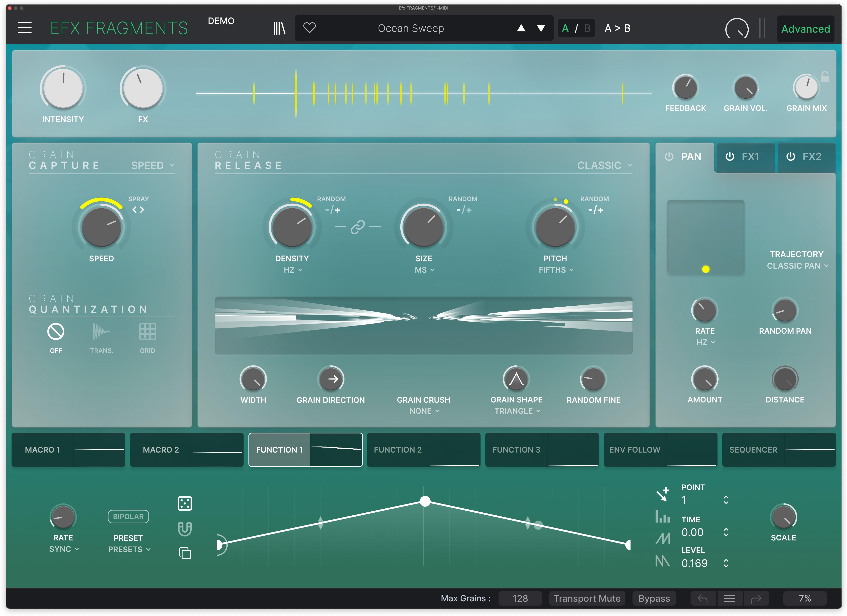Toggle the PAN section power button

coord(670,157)
